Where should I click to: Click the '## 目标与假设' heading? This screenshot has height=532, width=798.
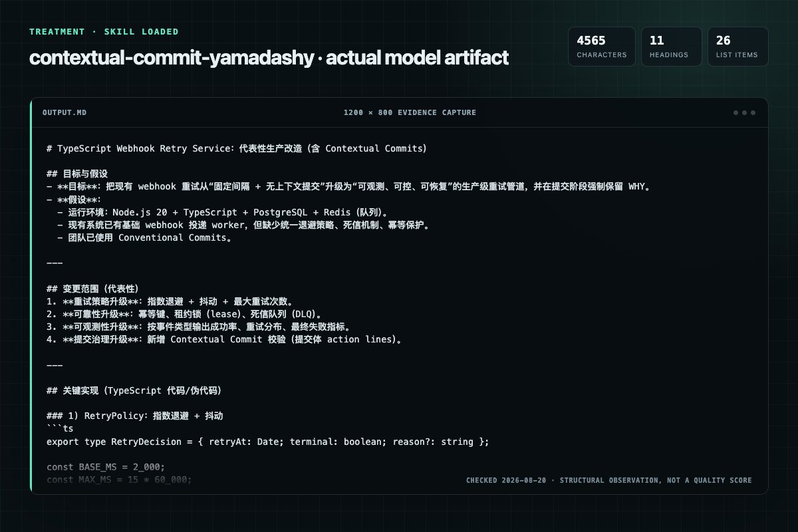(x=77, y=174)
